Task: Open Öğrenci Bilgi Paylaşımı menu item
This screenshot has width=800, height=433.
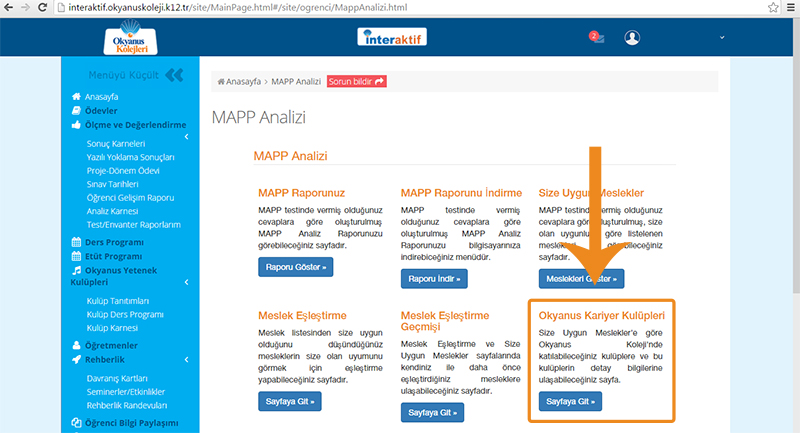Action: (132, 423)
